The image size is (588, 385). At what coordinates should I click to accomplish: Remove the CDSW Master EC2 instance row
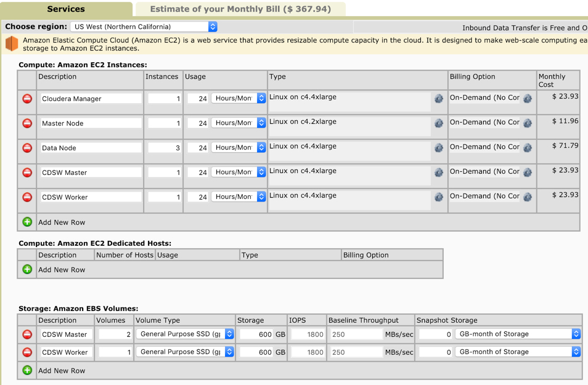pyautogui.click(x=27, y=172)
